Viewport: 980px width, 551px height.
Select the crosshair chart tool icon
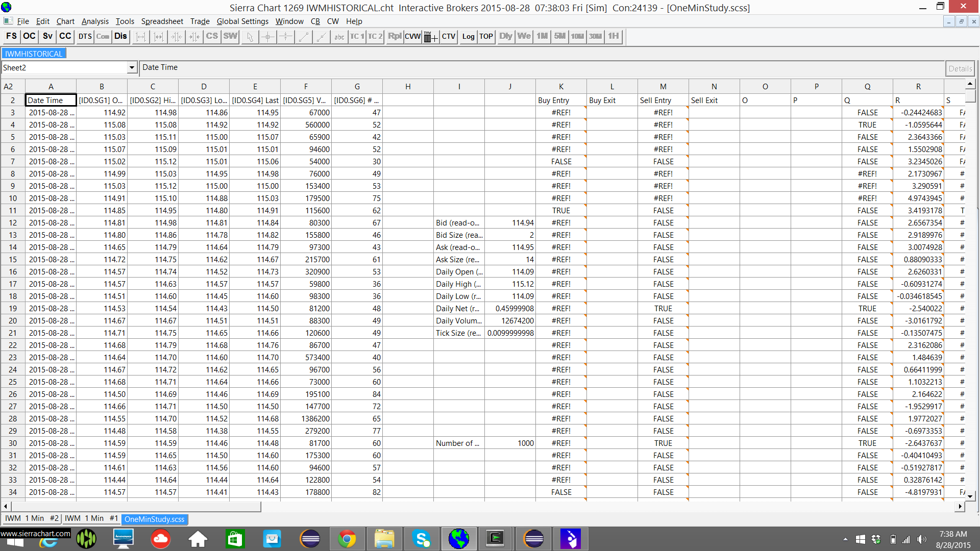[x=268, y=36]
